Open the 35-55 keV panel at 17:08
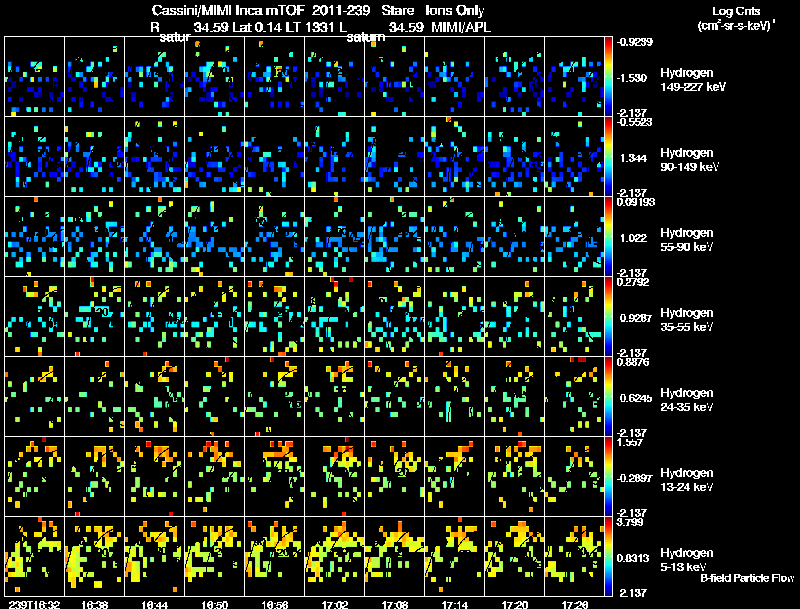Viewport: 800px width, 609px height. 394,316
